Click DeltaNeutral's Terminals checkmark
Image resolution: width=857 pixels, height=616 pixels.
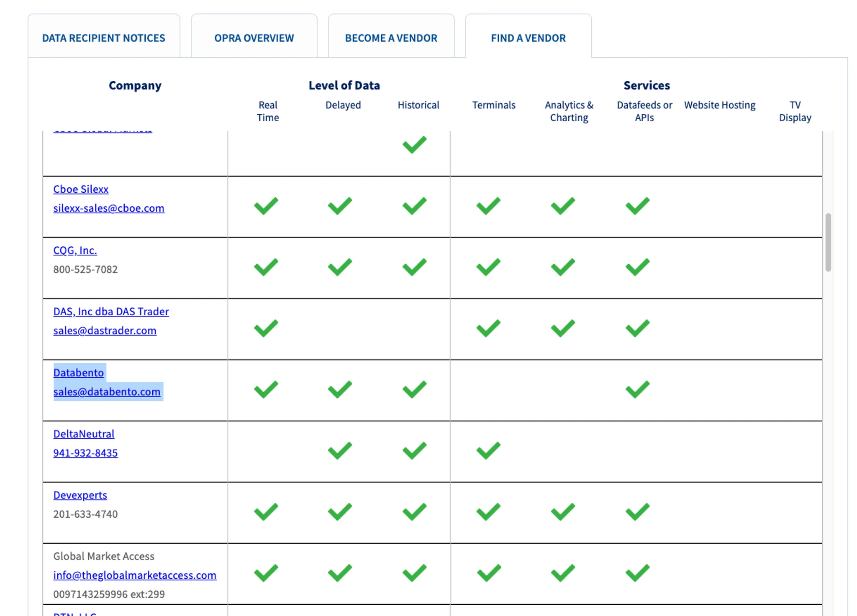click(488, 450)
